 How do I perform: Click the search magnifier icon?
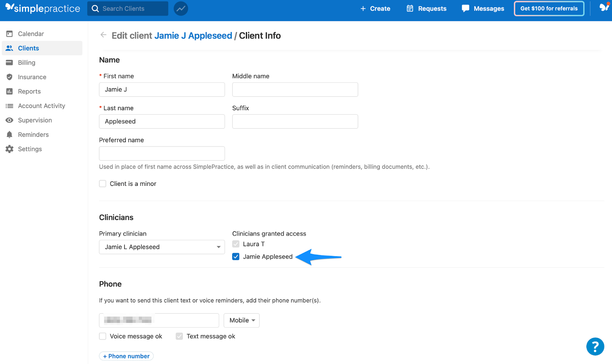tap(95, 8)
